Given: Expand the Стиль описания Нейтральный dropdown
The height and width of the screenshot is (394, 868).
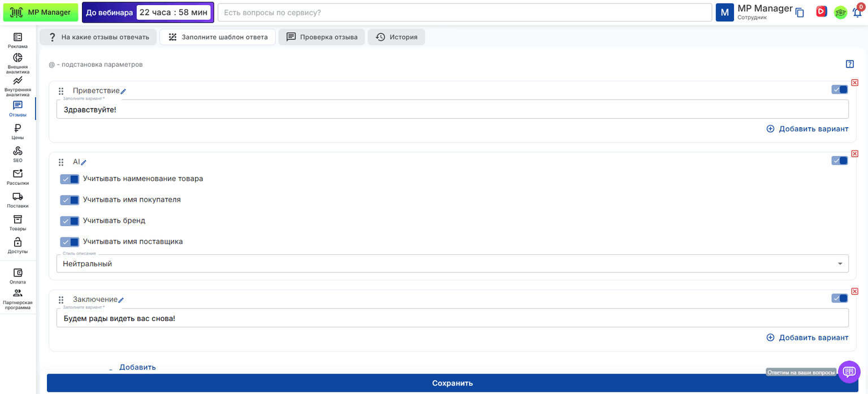Looking at the screenshot, I should click(x=453, y=263).
